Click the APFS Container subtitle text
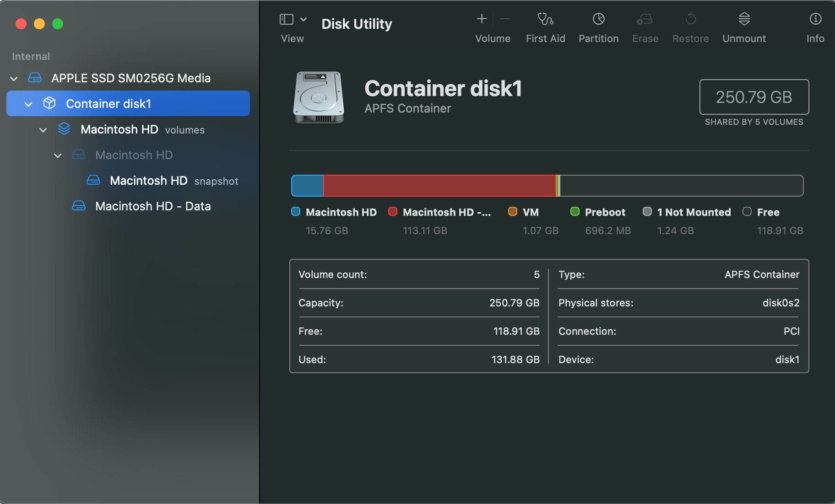835x504 pixels. tap(407, 108)
